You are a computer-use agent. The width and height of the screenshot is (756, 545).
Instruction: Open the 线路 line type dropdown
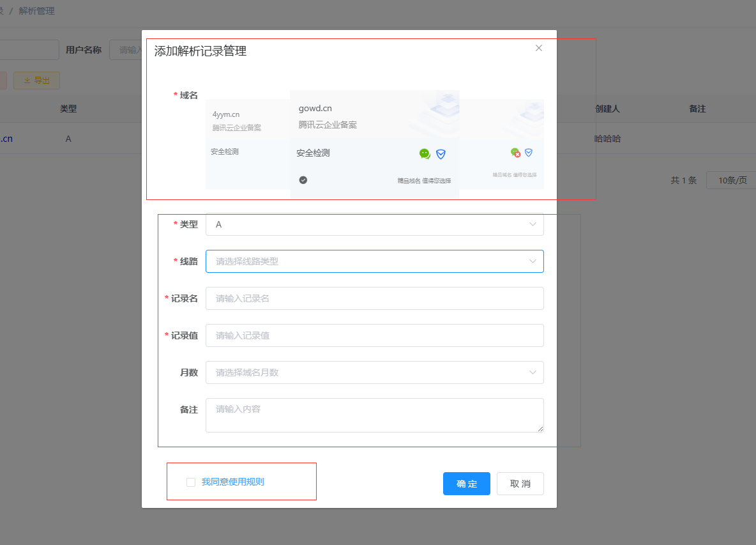point(374,261)
